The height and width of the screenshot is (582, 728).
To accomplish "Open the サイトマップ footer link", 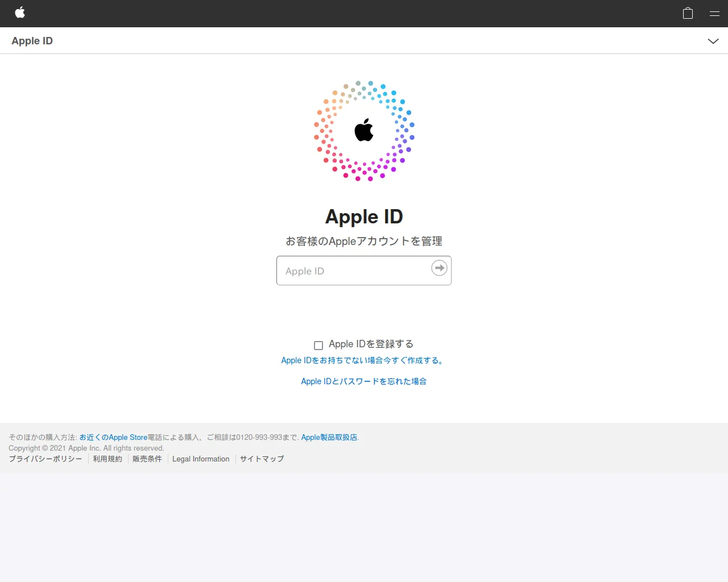I will [x=261, y=459].
